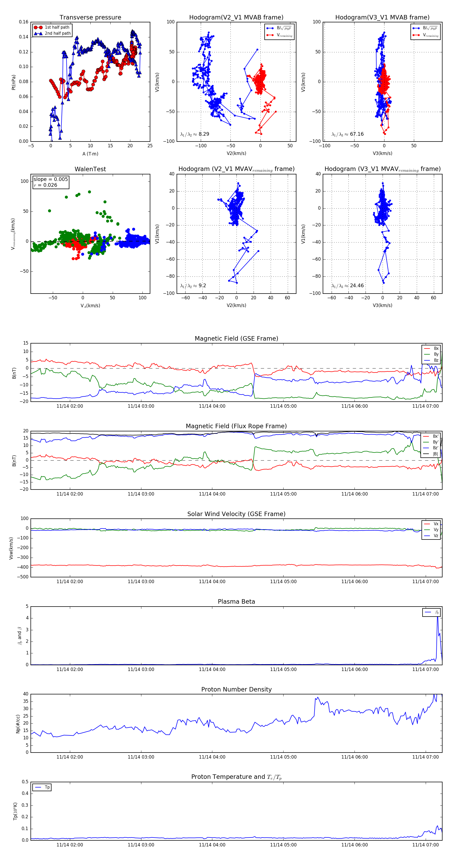Click the 'Transverse pressure' plot title
The height and width of the screenshot is (868, 473).
(90, 18)
